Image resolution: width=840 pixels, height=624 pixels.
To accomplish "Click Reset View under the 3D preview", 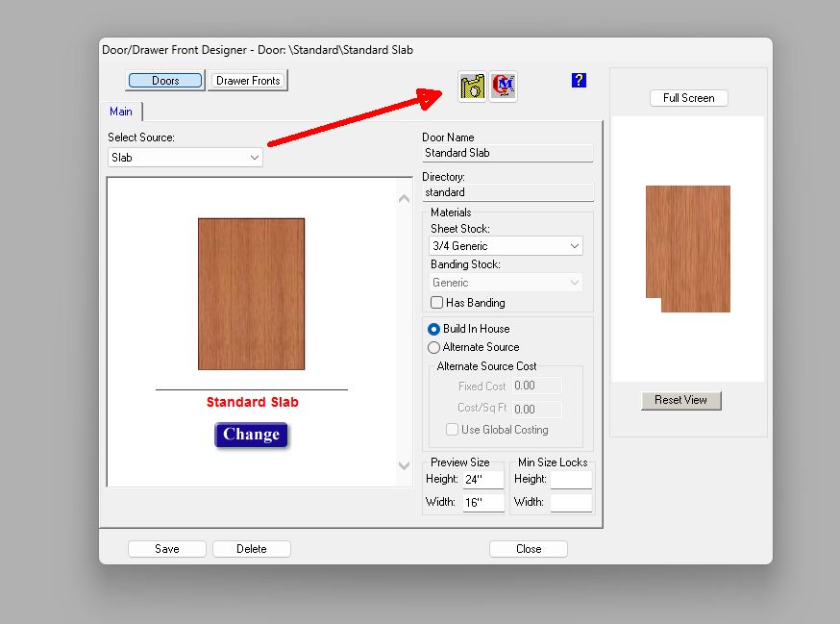I will coord(680,400).
